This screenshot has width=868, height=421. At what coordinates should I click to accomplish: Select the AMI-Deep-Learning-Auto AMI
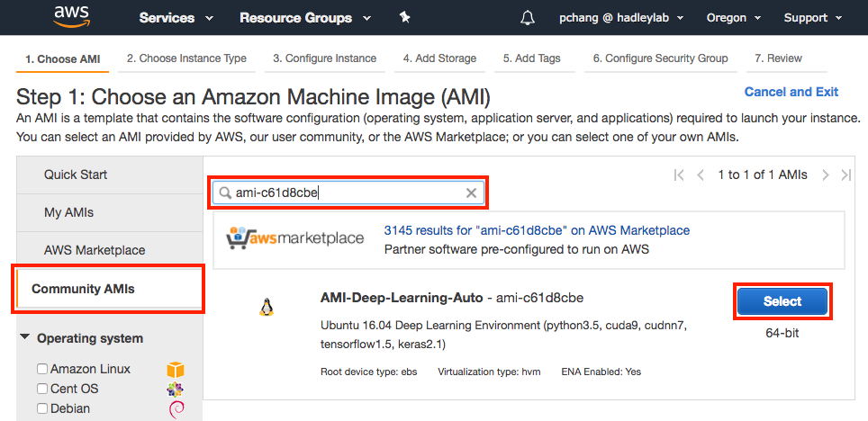click(x=782, y=301)
